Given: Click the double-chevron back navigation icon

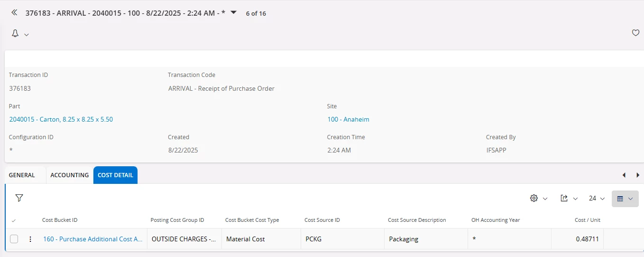Looking at the screenshot, I should point(14,12).
